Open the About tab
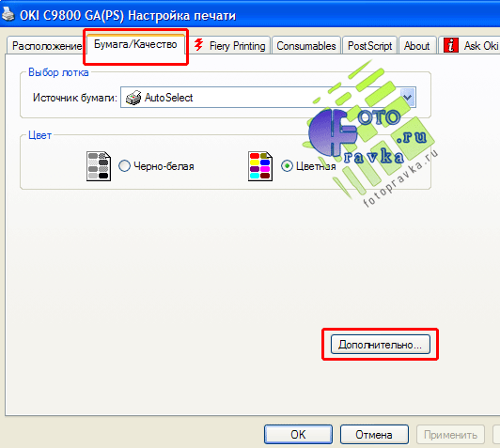Viewport: 500px width, 448px height. (x=417, y=46)
